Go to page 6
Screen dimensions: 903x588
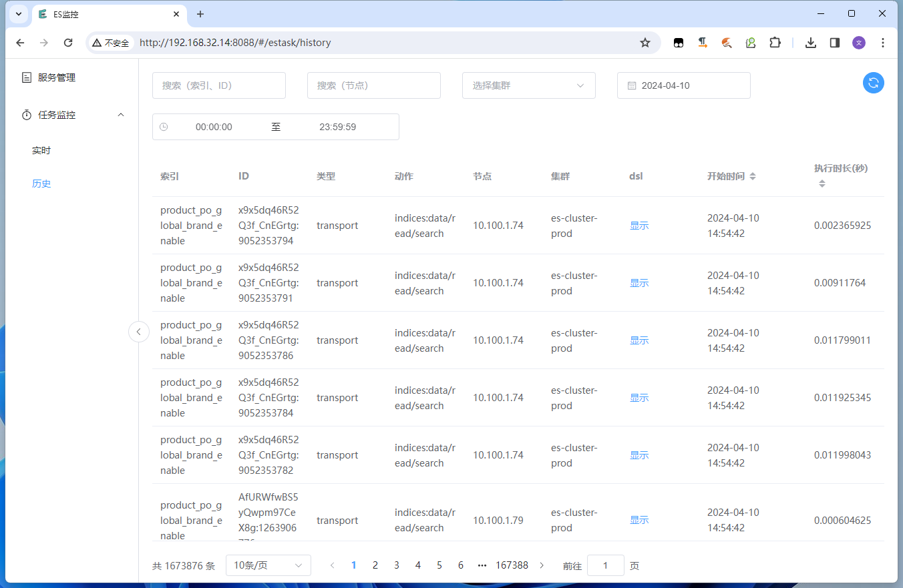coord(461,565)
